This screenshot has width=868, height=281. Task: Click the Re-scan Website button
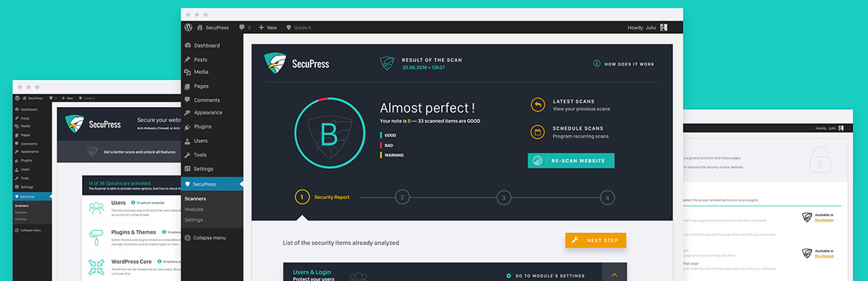tap(571, 161)
